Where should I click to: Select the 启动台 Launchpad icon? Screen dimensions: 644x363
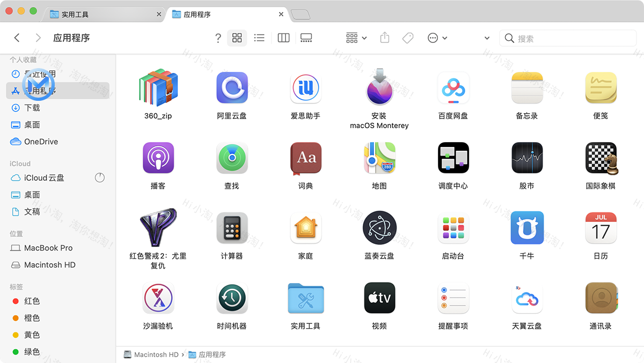(x=453, y=228)
